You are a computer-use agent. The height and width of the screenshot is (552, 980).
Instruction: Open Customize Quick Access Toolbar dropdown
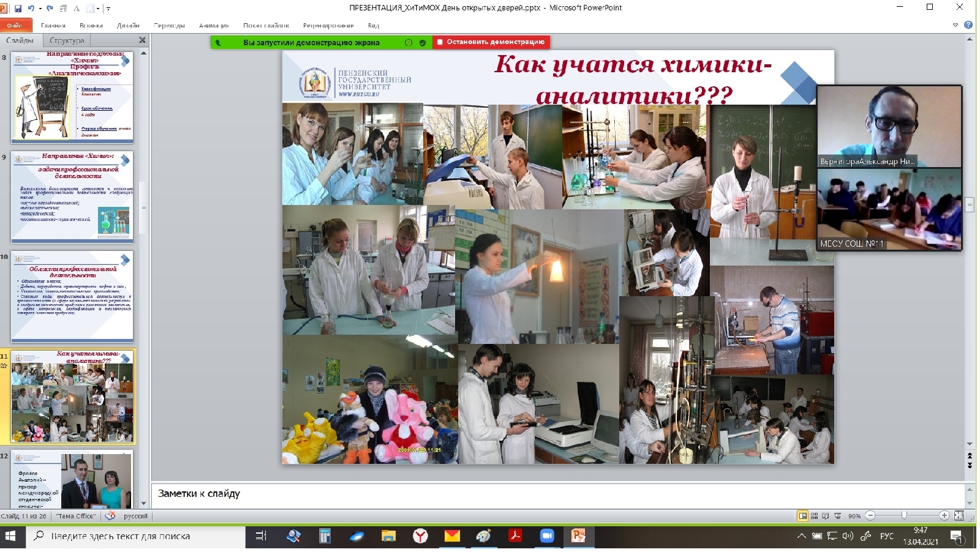pos(108,9)
